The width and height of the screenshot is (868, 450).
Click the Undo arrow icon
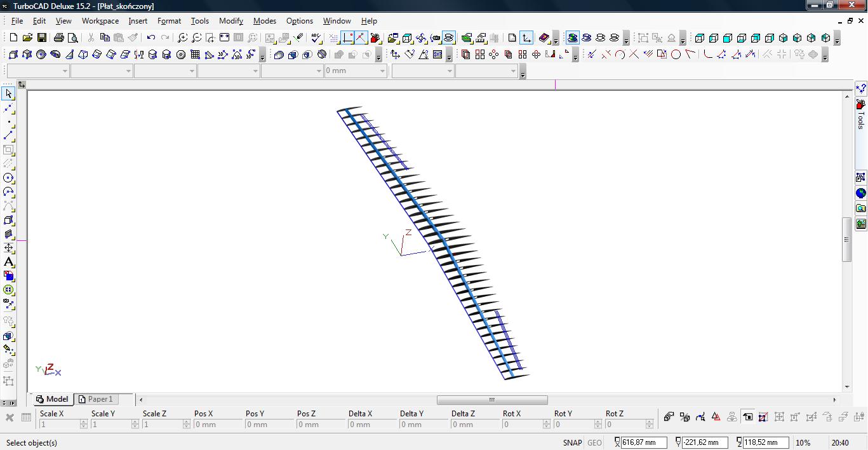pos(151,38)
